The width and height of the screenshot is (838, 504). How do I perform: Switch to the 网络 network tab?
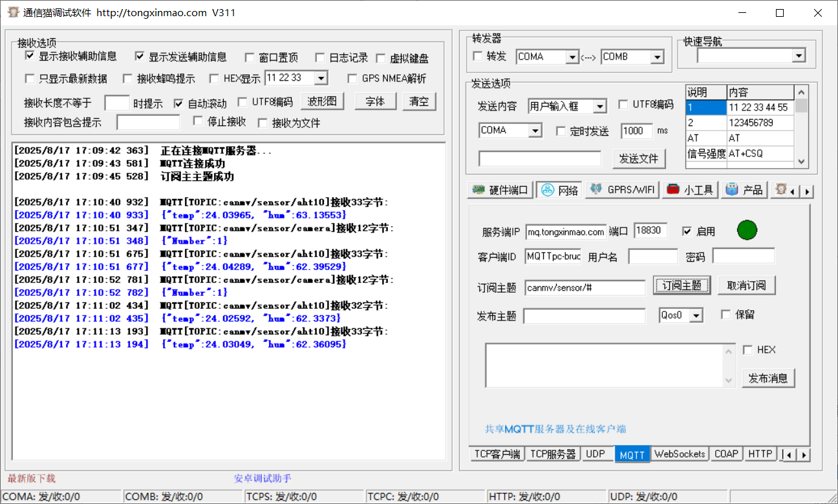click(560, 190)
